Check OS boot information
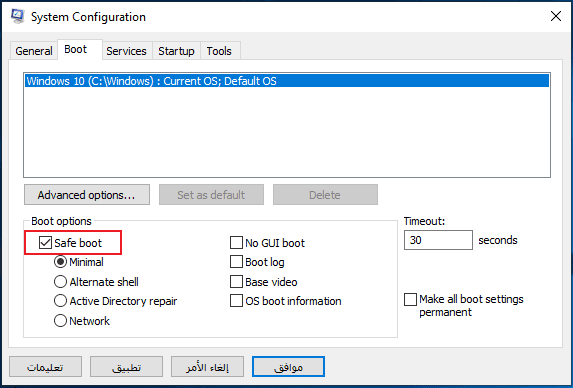573x388 pixels. pos(236,301)
